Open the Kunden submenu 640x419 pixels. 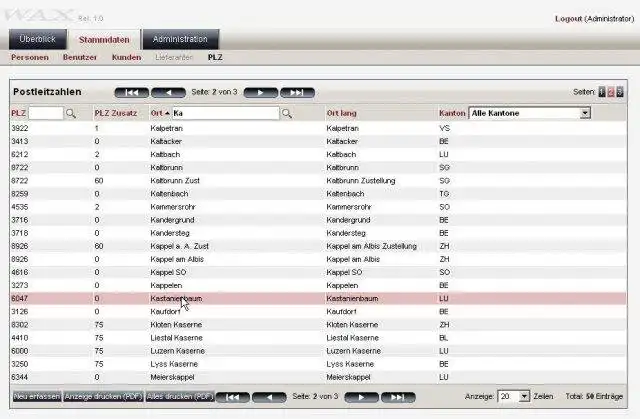(x=127, y=58)
